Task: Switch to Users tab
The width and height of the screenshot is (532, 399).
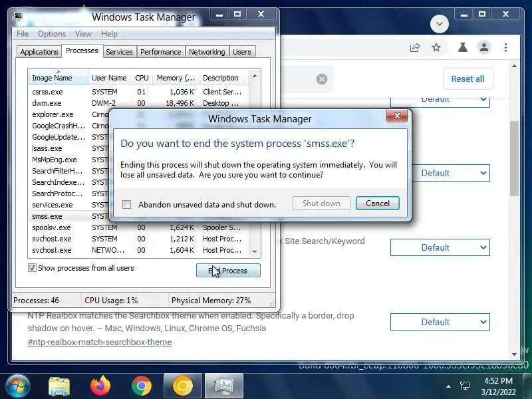Action: [242, 52]
